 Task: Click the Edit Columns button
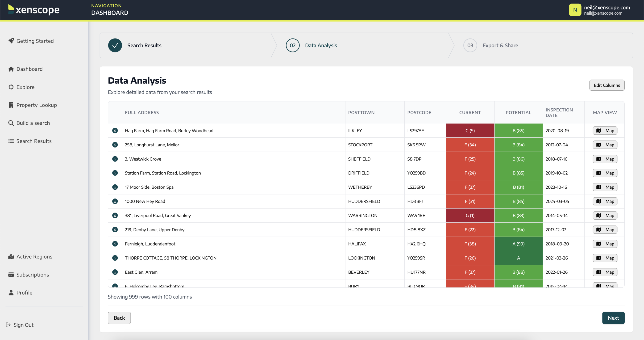pyautogui.click(x=607, y=85)
